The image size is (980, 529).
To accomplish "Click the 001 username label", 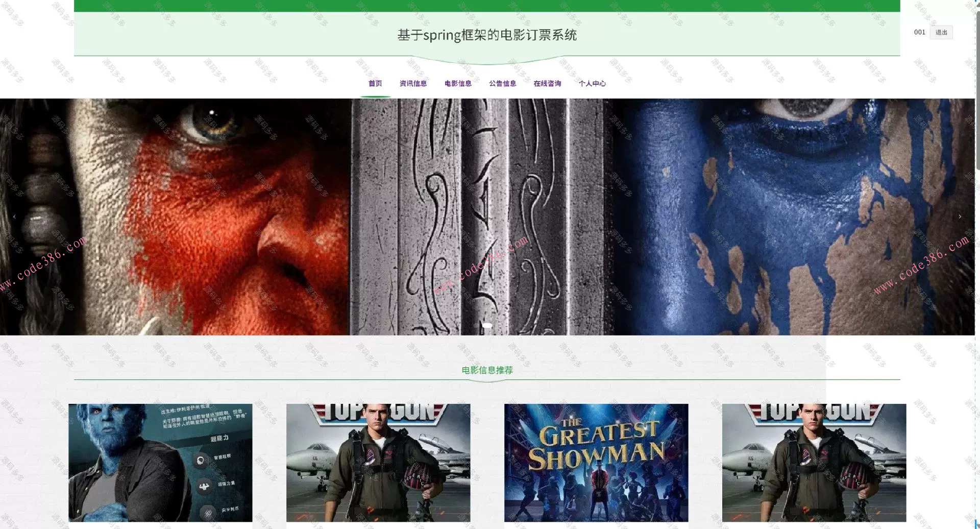I will (x=919, y=32).
